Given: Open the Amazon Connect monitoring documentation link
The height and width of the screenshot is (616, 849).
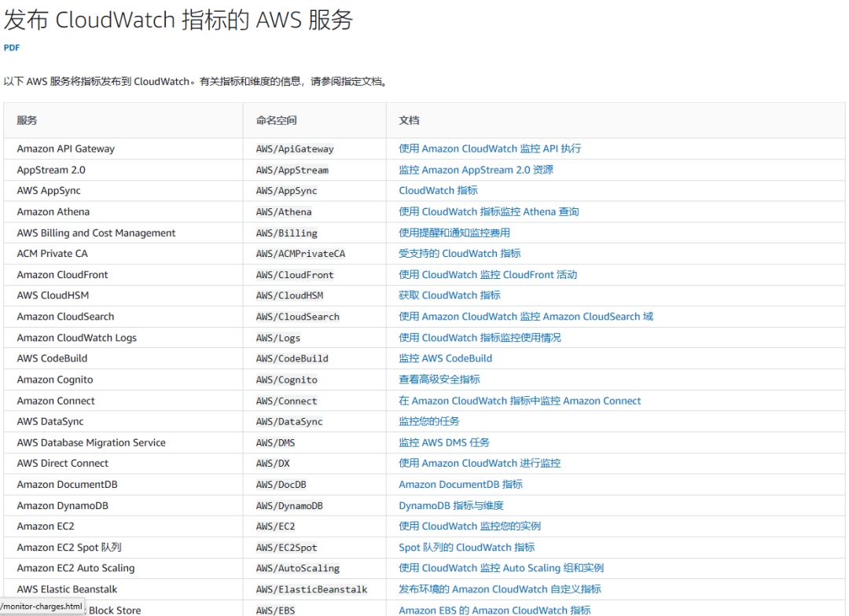Looking at the screenshot, I should 520,401.
